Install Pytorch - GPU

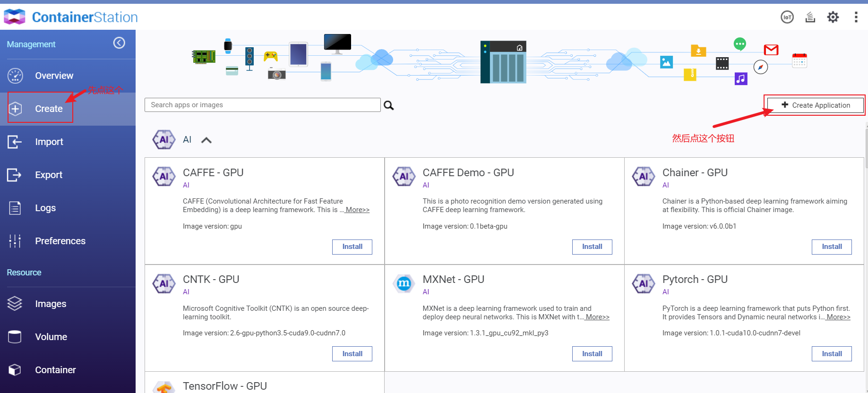pyautogui.click(x=832, y=354)
